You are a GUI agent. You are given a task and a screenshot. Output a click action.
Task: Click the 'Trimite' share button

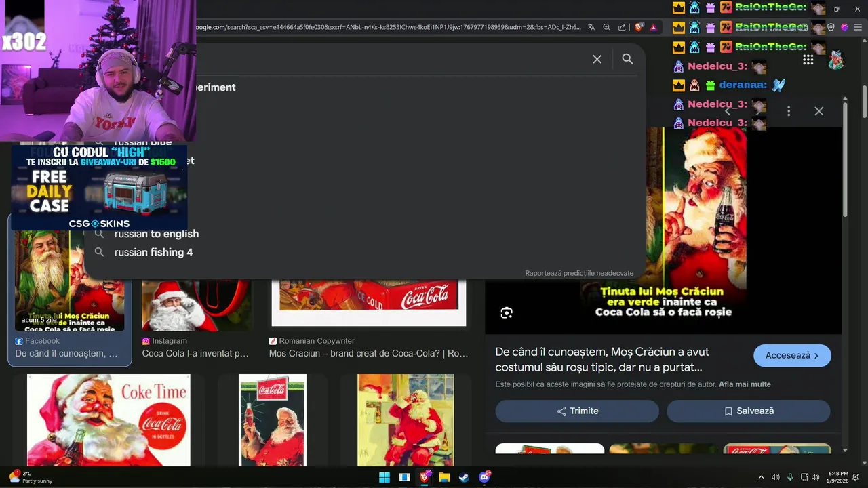tap(577, 411)
